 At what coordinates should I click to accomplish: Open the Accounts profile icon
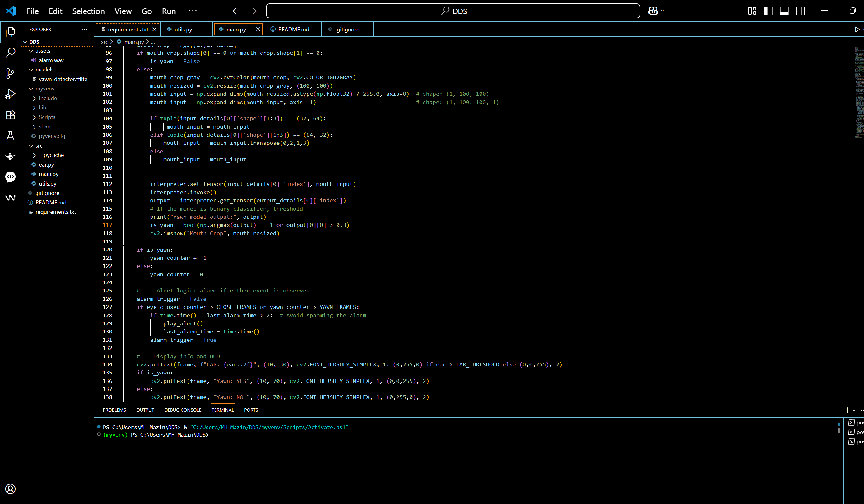click(x=10, y=488)
